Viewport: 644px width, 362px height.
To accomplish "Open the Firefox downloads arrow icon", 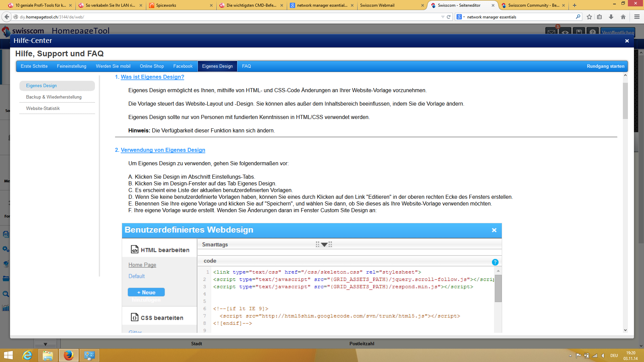I will pyautogui.click(x=611, y=17).
